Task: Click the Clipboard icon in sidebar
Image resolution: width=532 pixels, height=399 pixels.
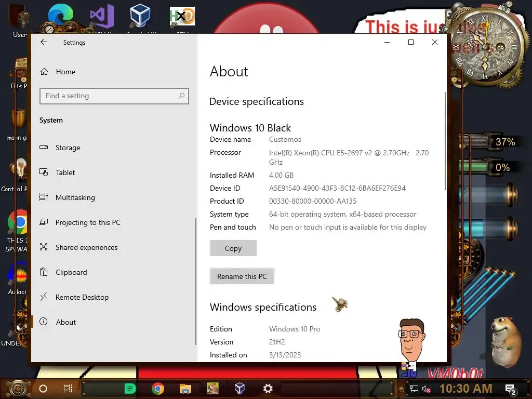Action: pos(44,272)
